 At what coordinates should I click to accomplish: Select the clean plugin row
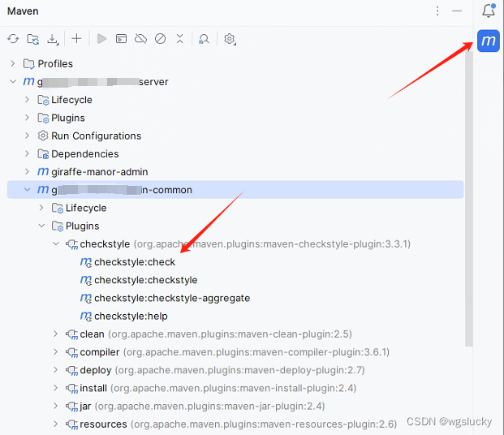click(x=235, y=334)
